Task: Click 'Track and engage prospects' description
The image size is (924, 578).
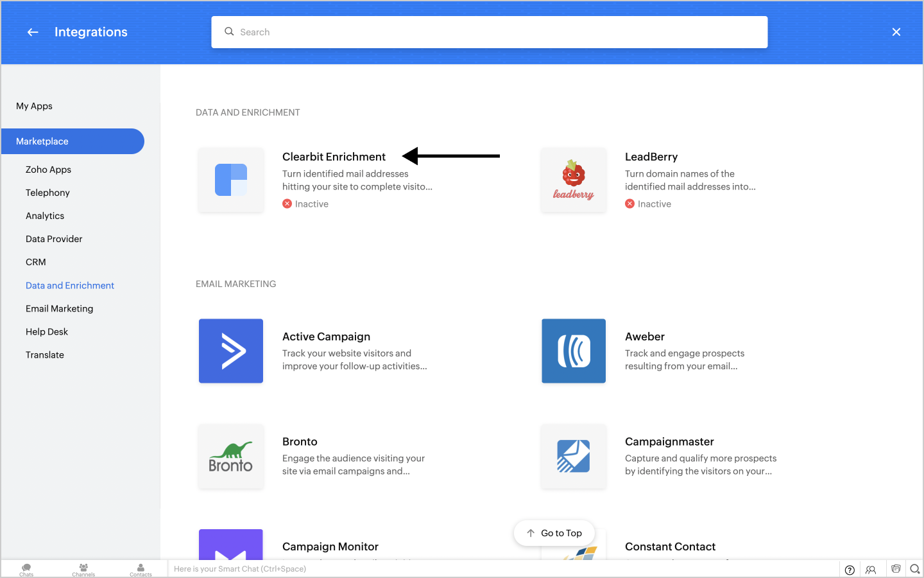Action: pyautogui.click(x=685, y=353)
